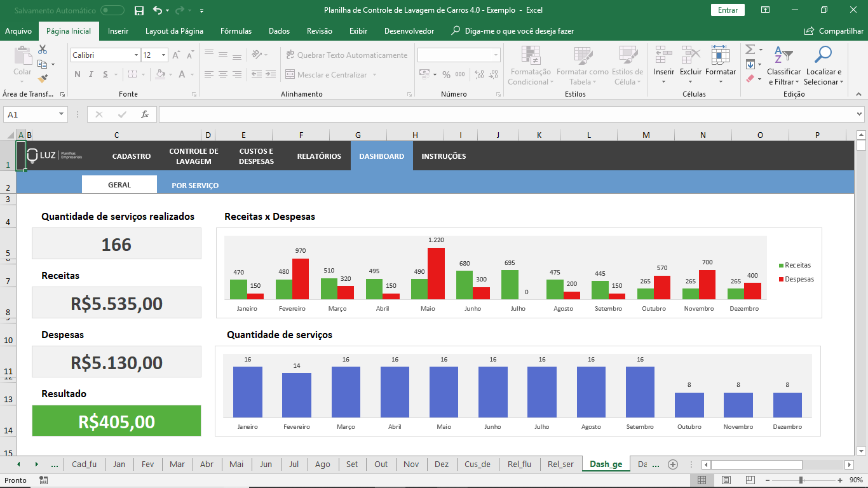The width and height of the screenshot is (868, 488).
Task: Open the Rel_flu sheet tab
Action: [x=519, y=464]
